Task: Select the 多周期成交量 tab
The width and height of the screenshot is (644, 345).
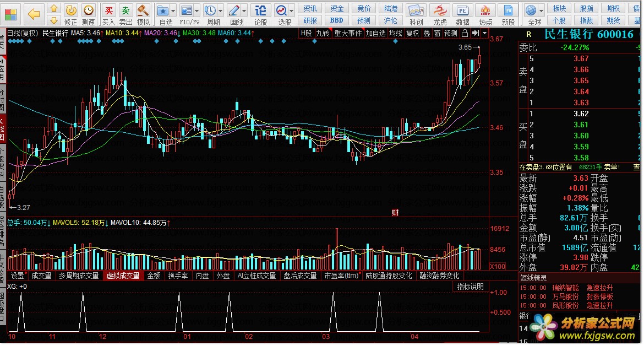Action: (79, 276)
